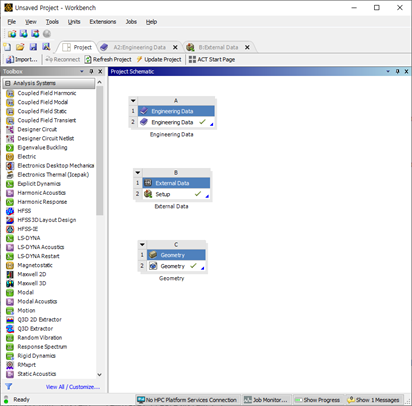Screen dimensions: 412x406
Task: Click the Coupled Field Harmonic icon
Action: click(x=10, y=93)
